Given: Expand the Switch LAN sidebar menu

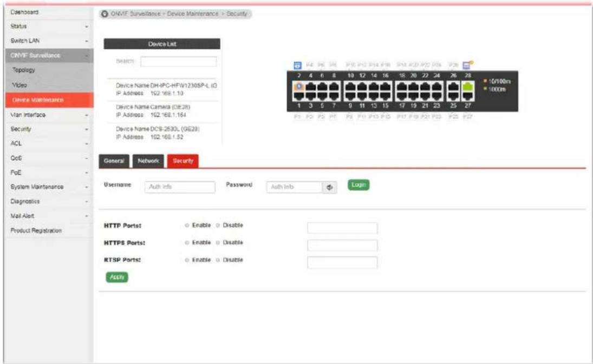Looking at the screenshot, I should click(x=49, y=41).
